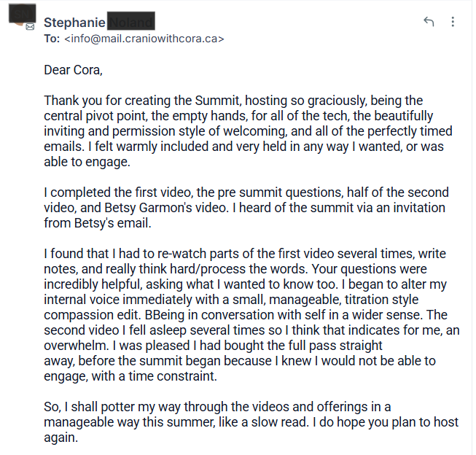Click the redacted surname block in header
Image resolution: width=476 pixels, height=455 pixels.
point(130,23)
